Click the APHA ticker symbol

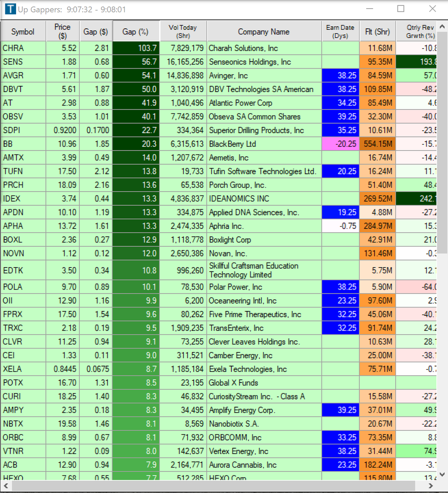click(13, 226)
